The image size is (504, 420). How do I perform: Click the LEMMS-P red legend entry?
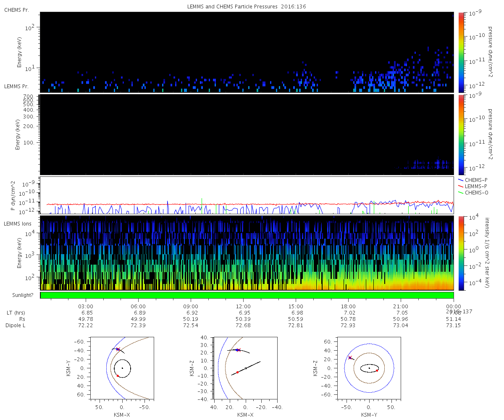point(475,186)
